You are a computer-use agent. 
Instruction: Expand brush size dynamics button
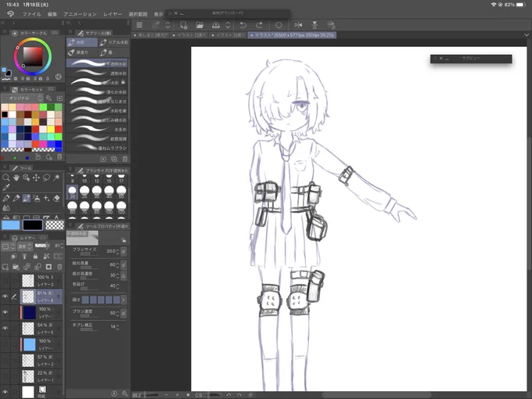124,251
